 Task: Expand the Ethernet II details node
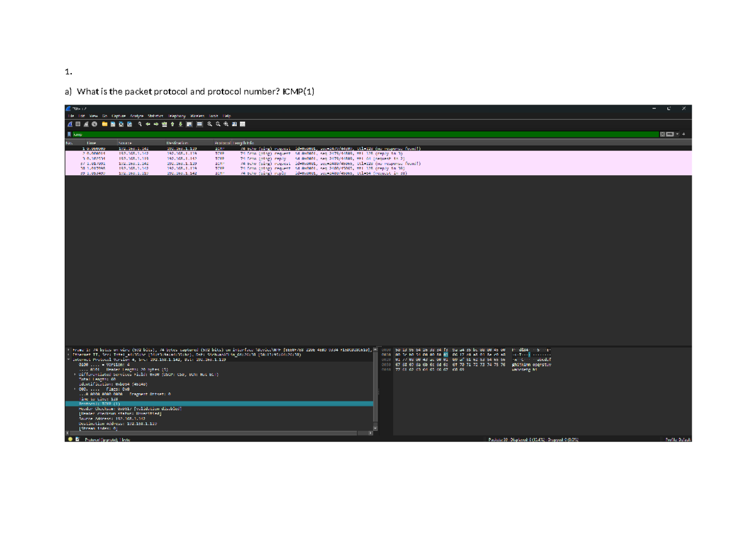point(69,355)
